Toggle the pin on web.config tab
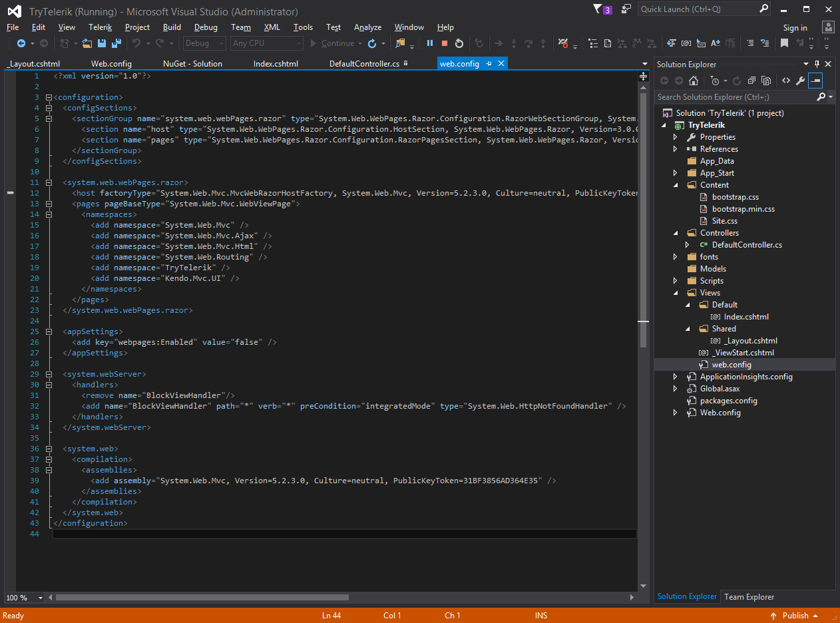Viewport: 840px width, 623px height. pos(489,64)
